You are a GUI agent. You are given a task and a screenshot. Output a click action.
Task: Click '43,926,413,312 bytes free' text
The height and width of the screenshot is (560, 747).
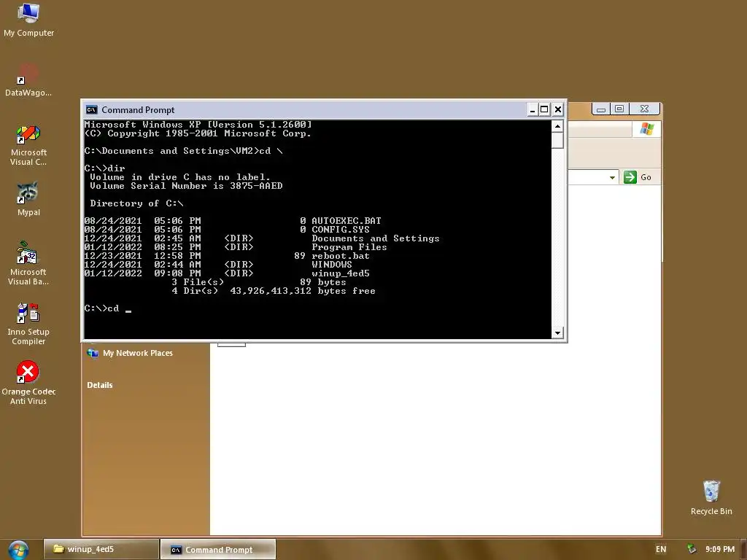coord(303,291)
